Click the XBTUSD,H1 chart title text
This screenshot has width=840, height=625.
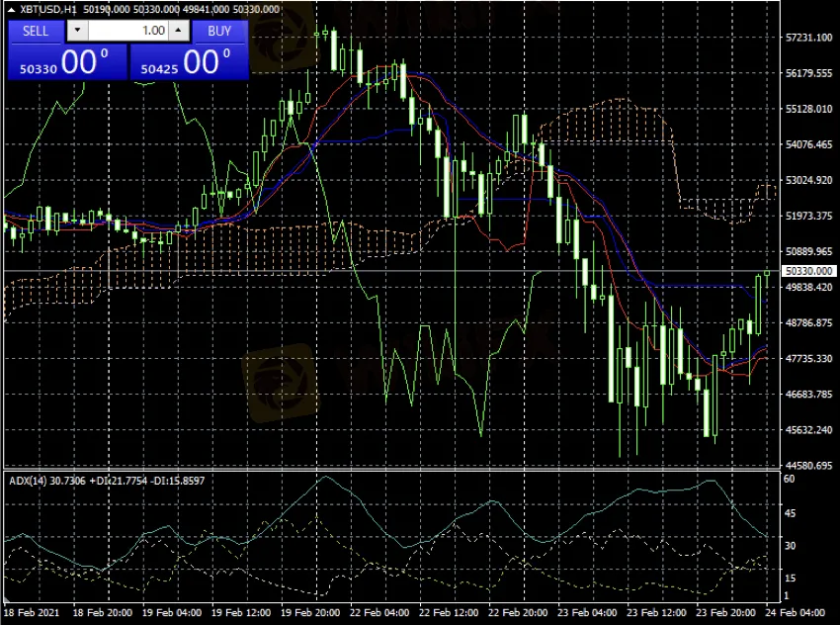click(x=48, y=9)
